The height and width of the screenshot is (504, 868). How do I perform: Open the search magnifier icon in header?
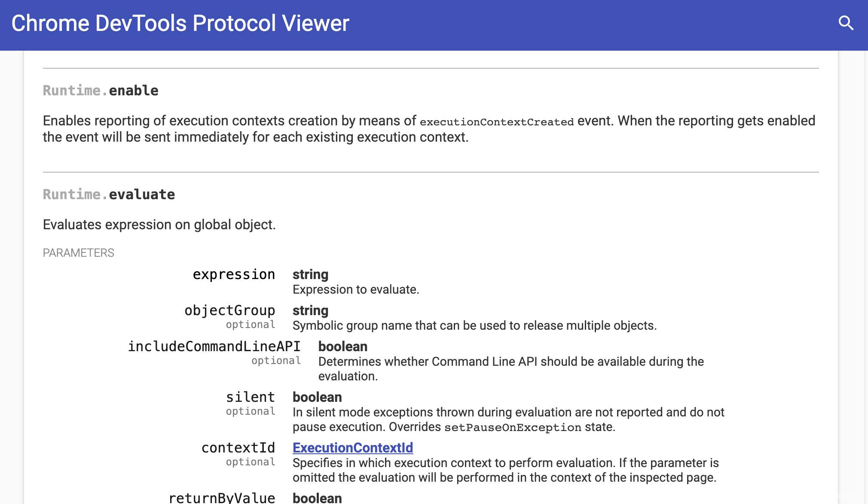coord(846,23)
